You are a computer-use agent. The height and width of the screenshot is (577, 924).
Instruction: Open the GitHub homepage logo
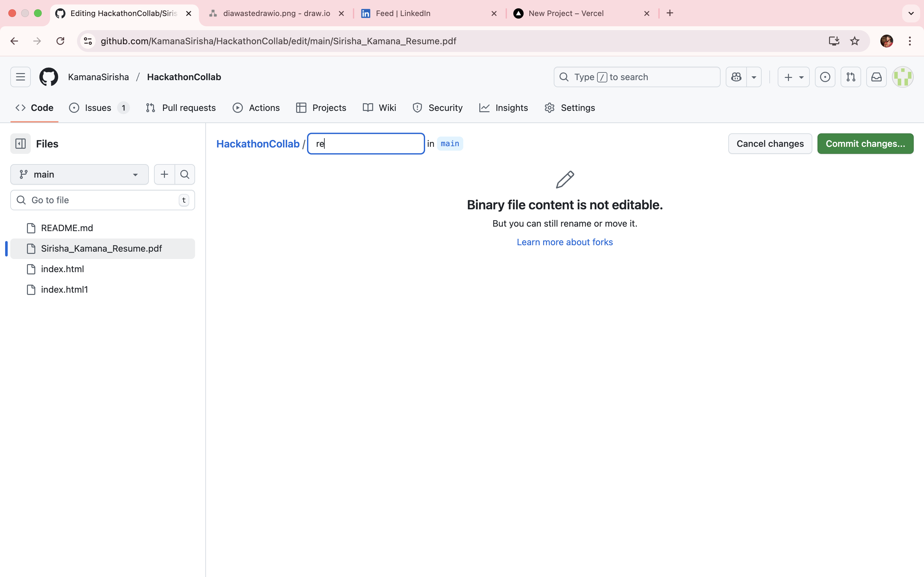[48, 77]
